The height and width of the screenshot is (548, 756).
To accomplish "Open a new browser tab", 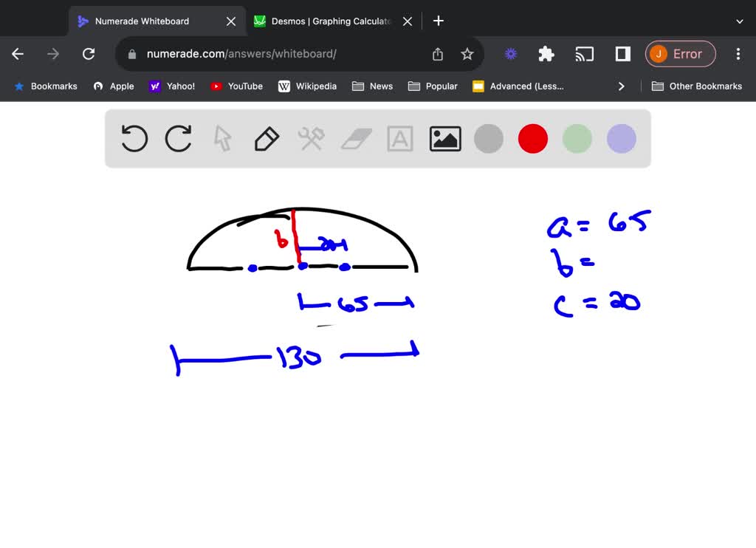I will (x=439, y=21).
